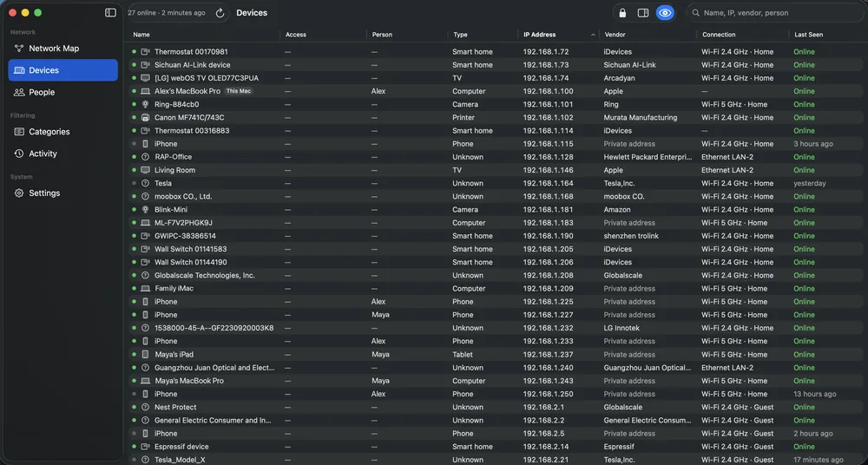Screen dimensions: 868x465
Task: Click the Family iMac computer icon
Action: tap(146, 288)
